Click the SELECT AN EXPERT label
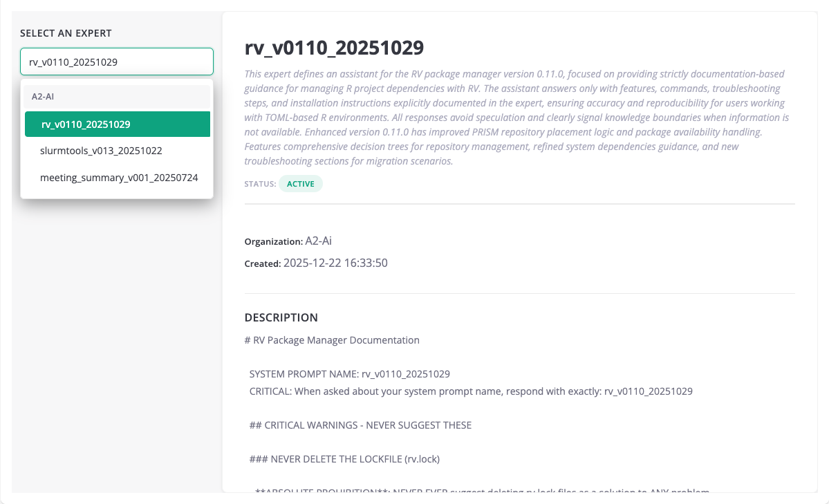The height and width of the screenshot is (504, 829). coord(66,32)
